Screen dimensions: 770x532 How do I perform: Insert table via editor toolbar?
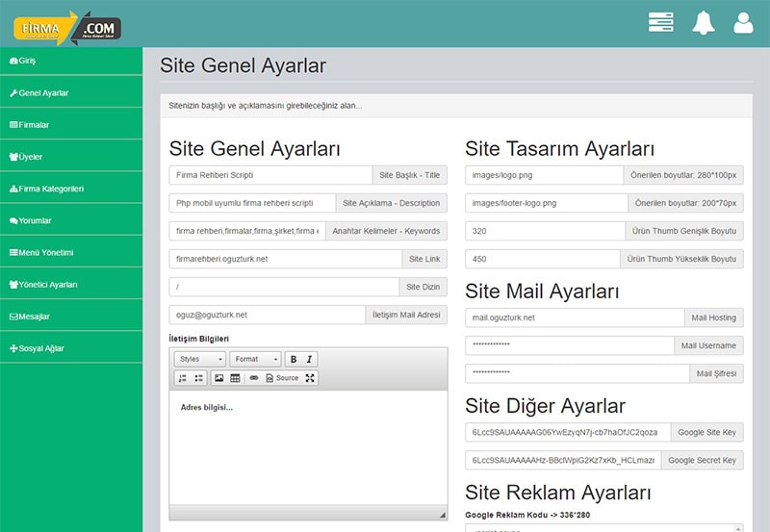click(235, 378)
